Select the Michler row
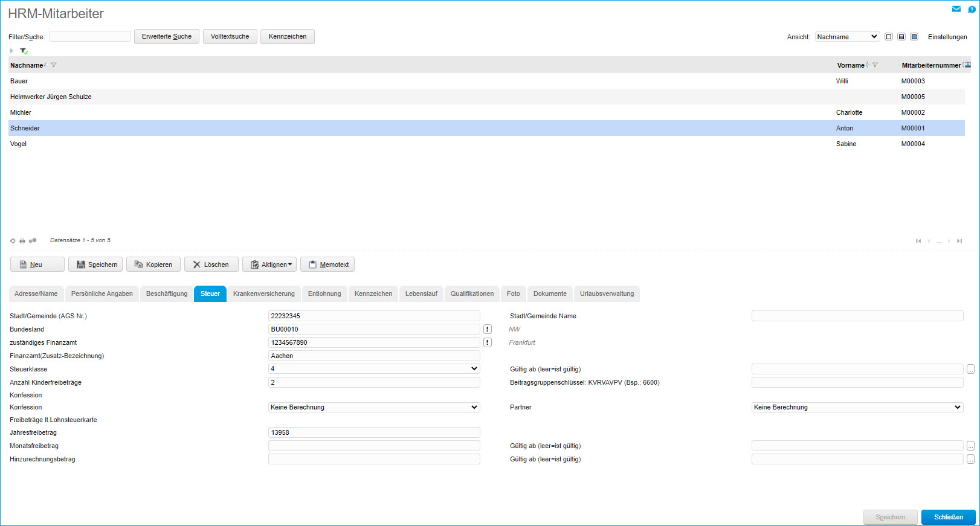The height and width of the screenshot is (526, 980). coord(486,112)
